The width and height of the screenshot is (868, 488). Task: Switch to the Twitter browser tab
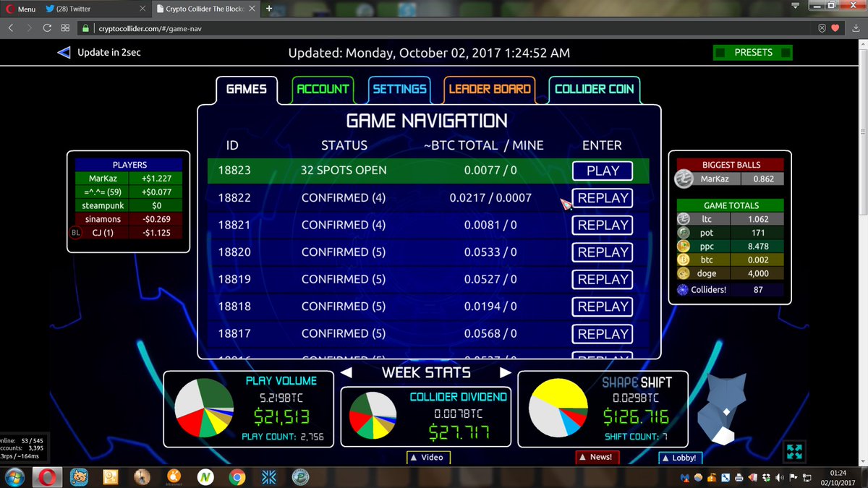tap(95, 9)
